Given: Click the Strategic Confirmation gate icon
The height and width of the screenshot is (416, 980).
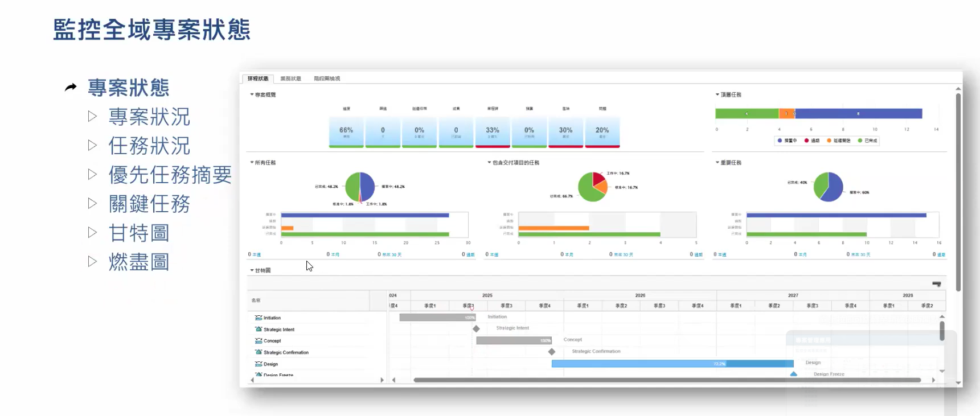Looking at the screenshot, I should 259,352.
